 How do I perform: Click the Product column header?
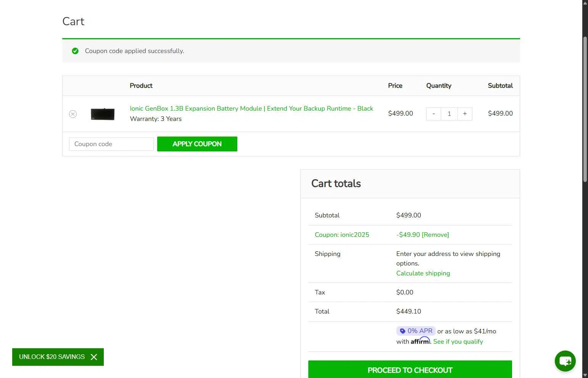pyautogui.click(x=141, y=85)
